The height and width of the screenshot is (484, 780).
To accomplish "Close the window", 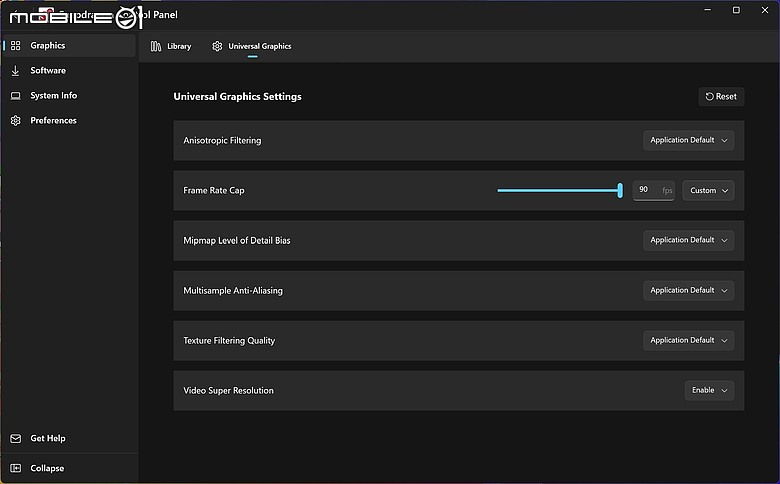I will (x=765, y=10).
